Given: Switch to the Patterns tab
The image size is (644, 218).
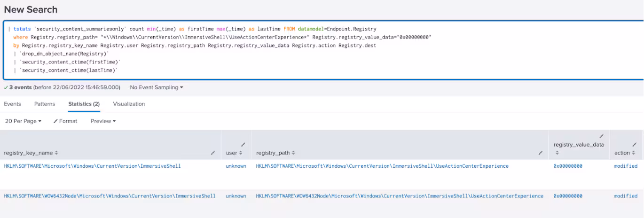Looking at the screenshot, I should [45, 104].
